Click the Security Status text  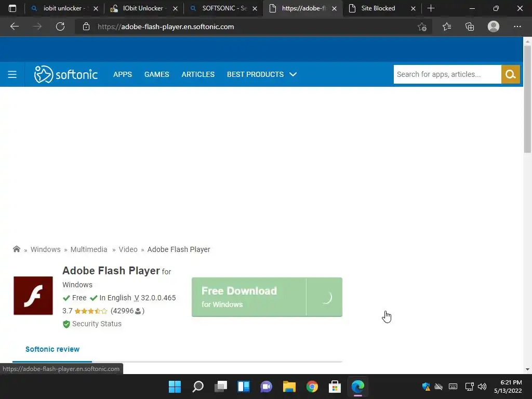pyautogui.click(x=97, y=324)
